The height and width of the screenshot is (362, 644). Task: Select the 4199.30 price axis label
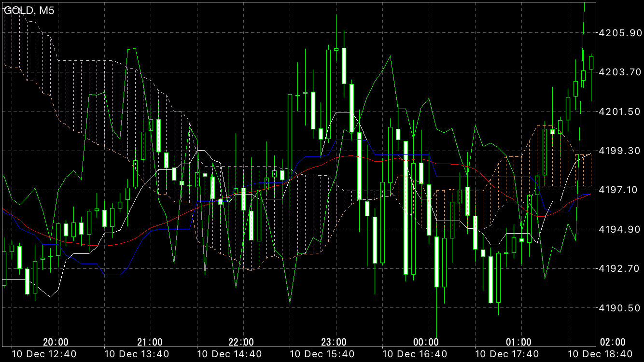point(619,151)
